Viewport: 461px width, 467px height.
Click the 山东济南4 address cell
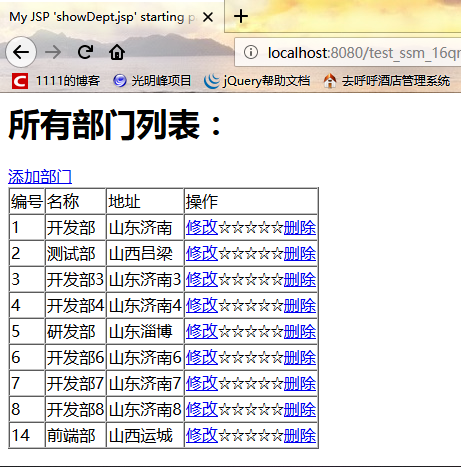tap(145, 306)
